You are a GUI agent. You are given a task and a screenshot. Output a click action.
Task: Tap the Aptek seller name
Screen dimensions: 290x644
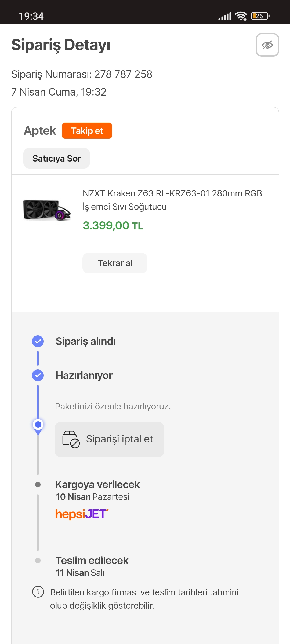click(40, 131)
